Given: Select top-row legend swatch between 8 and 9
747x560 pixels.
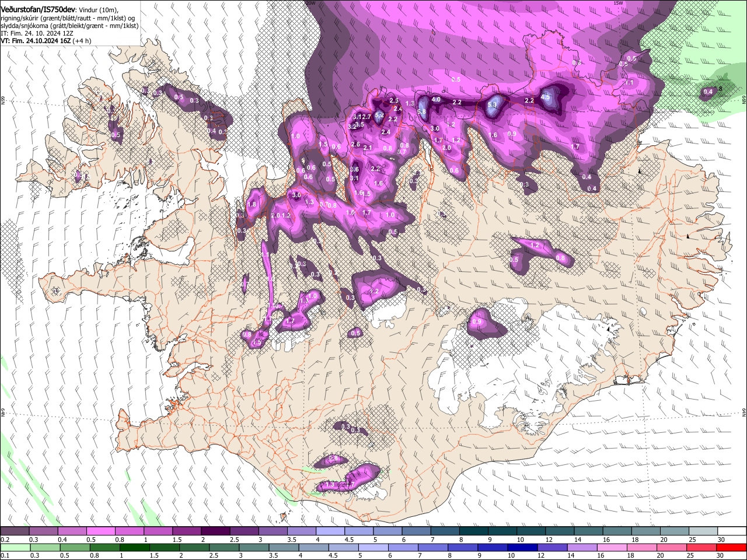Looking at the screenshot, I should [473, 531].
